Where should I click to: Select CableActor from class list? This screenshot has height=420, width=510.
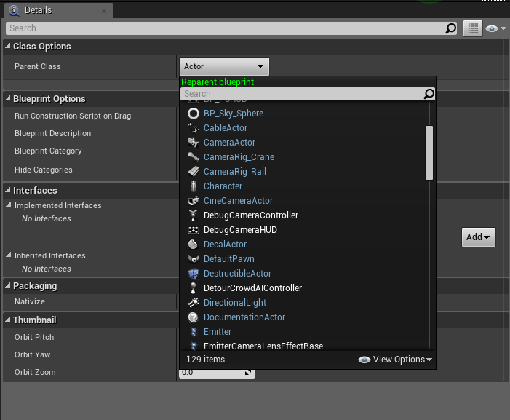point(226,128)
